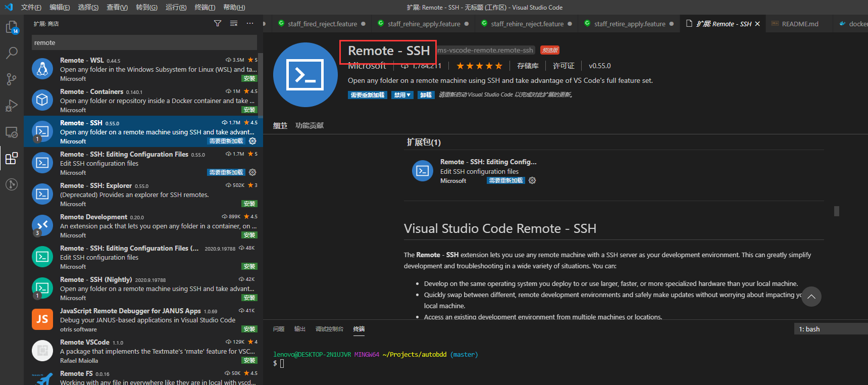
Task: Switch to the 终端 panel tab
Action: pos(359,329)
